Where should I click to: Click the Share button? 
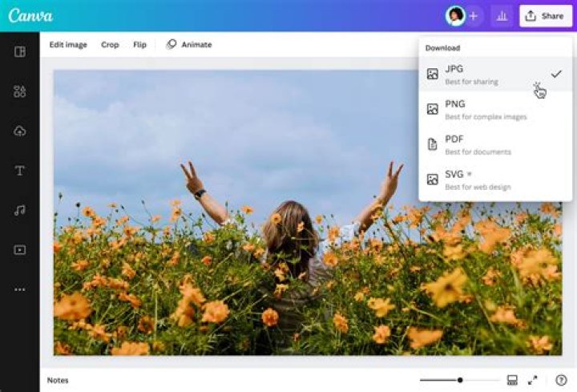pos(546,16)
